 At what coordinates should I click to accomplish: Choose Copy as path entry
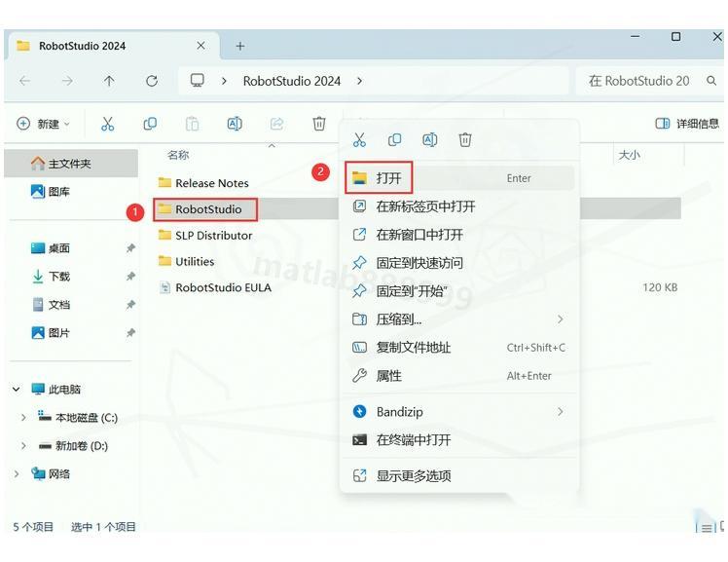[x=459, y=348]
